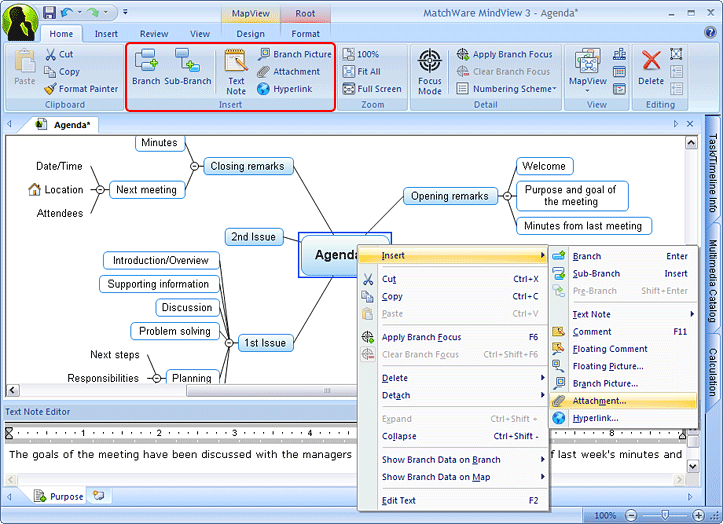Image resolution: width=723 pixels, height=524 pixels.
Task: Click the horizontal scrollbar of the map
Action: 270,390
